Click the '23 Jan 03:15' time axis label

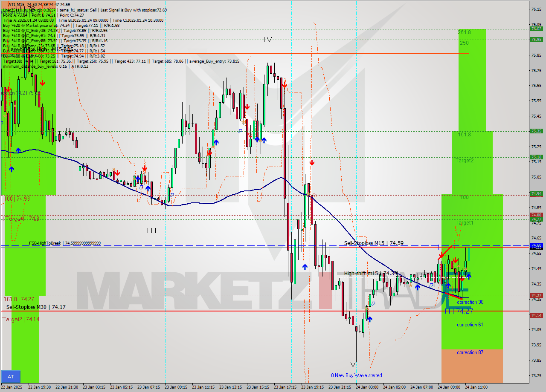[x=94, y=387]
